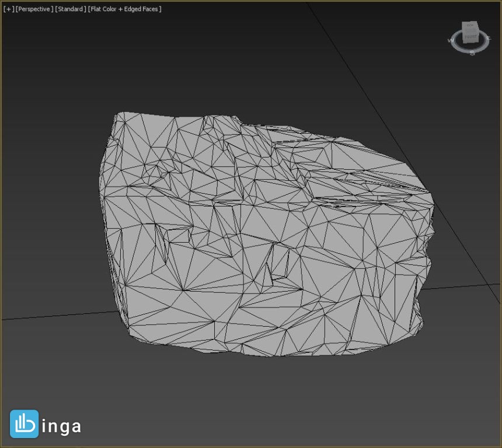Screen dimensions: 502x448
Task: Click the blue binga logo icon
Action: coord(25,424)
